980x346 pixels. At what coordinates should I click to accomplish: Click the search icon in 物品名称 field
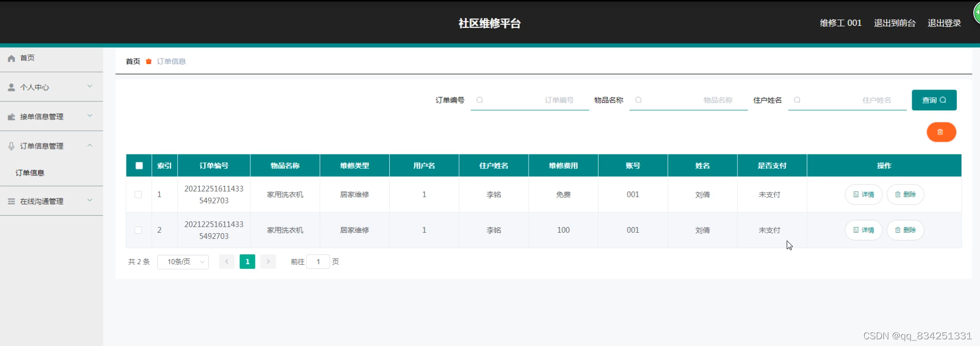638,100
